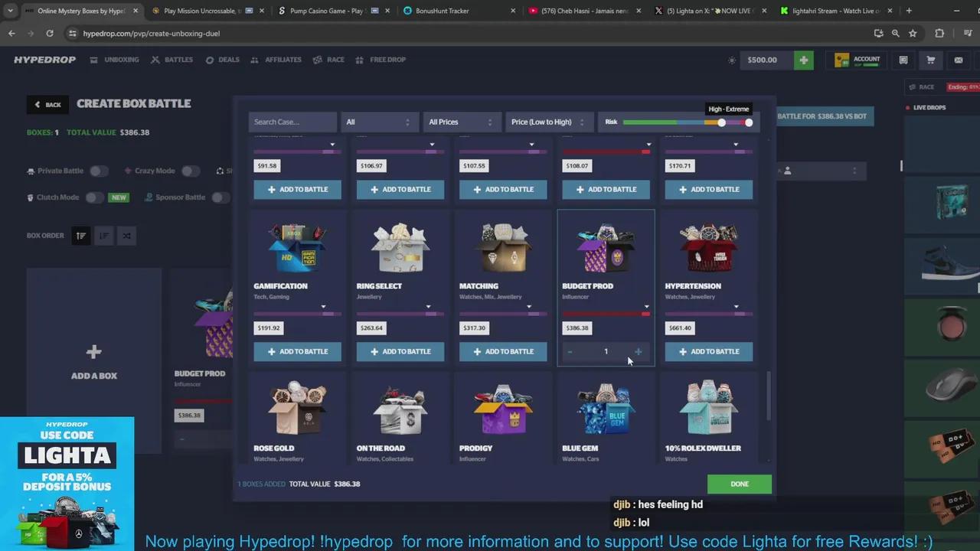Open the mail inbox icon
This screenshot has height=551, width=980.
click(x=959, y=60)
